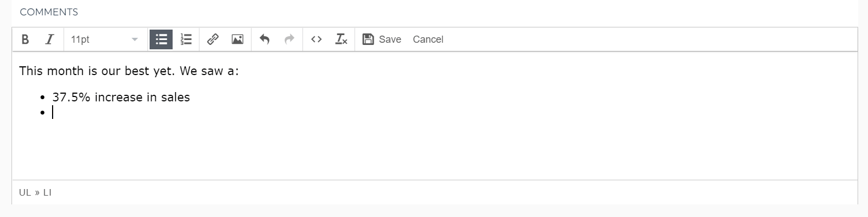Expand the font size arrow
This screenshot has height=217, width=868.
click(x=135, y=39)
